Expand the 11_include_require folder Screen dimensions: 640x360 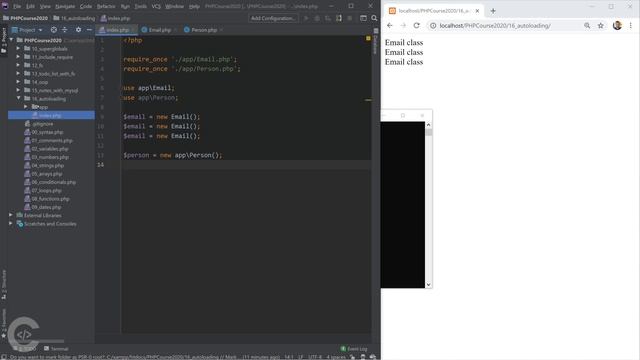[18, 57]
